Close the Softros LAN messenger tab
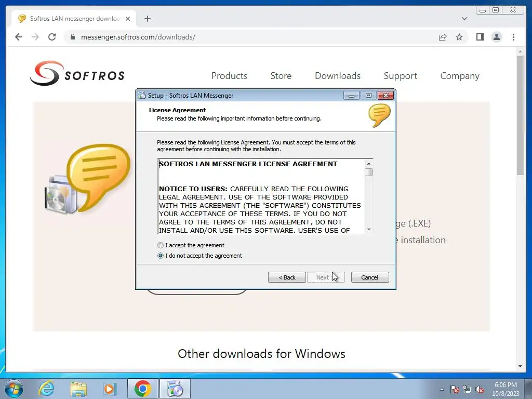532x399 pixels. pyautogui.click(x=128, y=19)
